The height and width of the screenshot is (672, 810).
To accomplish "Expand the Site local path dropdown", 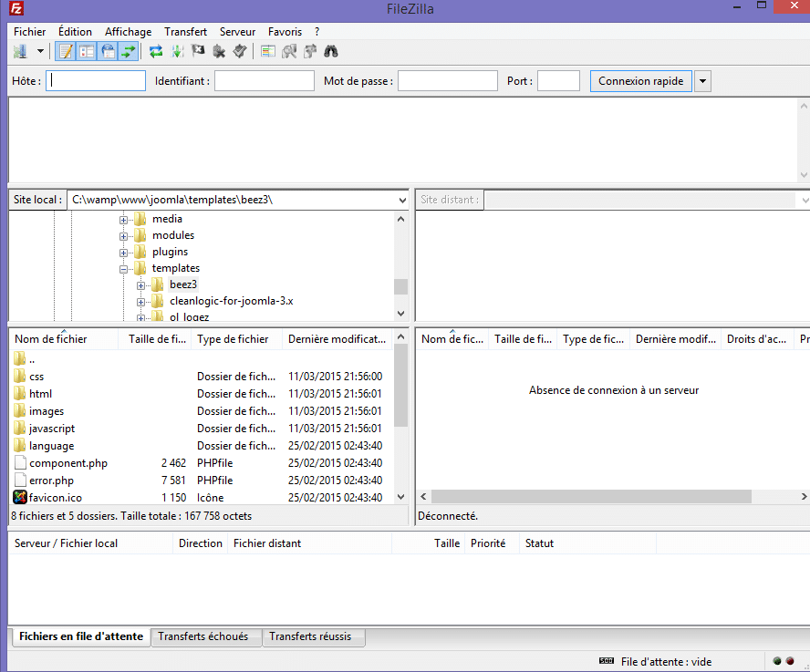I will (x=402, y=200).
